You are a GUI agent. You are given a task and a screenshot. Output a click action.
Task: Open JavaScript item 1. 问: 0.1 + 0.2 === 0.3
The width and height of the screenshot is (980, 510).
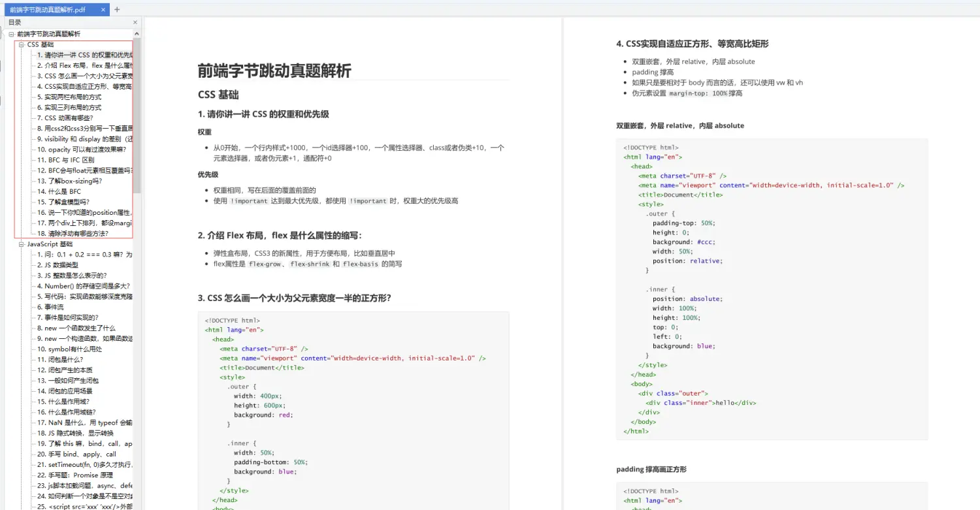(x=84, y=254)
